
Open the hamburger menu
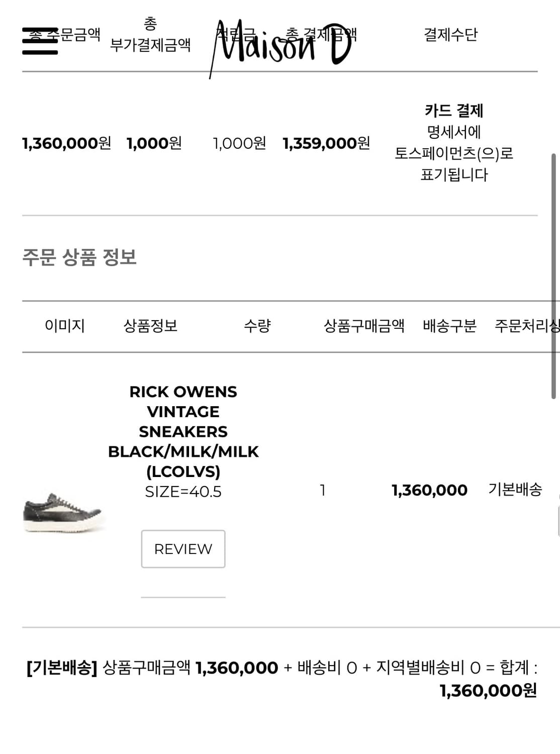point(40,41)
